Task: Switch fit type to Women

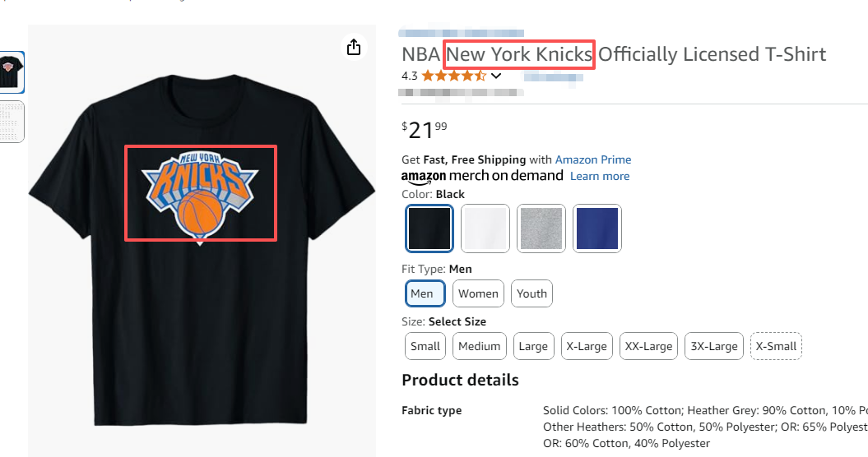Action: pos(478,293)
